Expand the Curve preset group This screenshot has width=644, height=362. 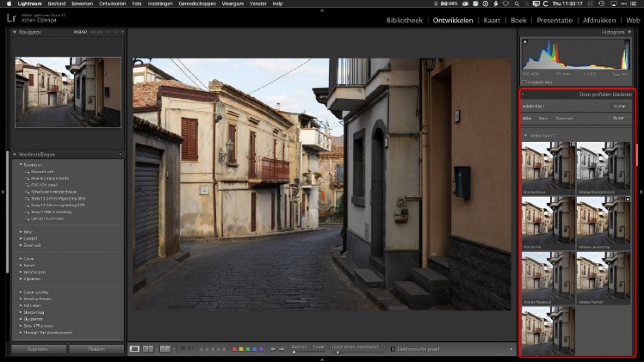click(x=21, y=259)
